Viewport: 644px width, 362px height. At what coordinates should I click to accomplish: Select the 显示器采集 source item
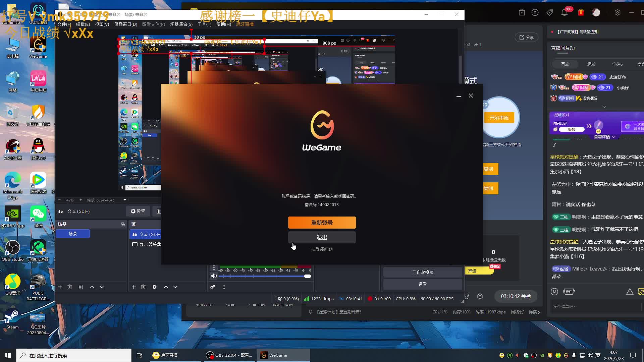coord(147,244)
